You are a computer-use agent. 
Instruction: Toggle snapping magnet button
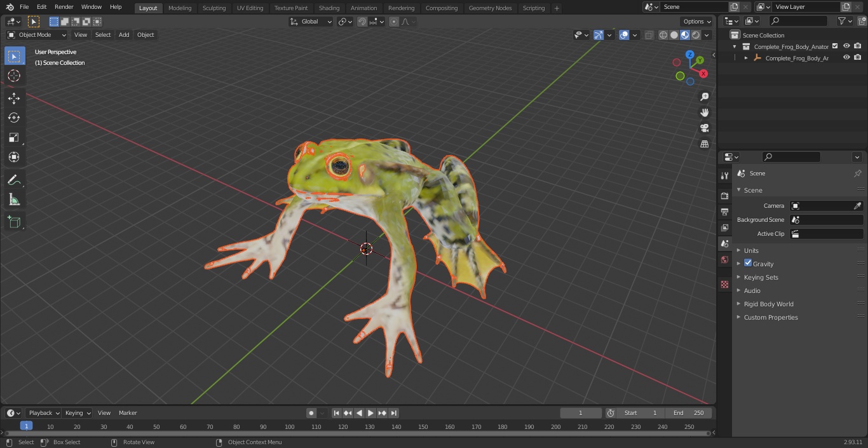(362, 22)
